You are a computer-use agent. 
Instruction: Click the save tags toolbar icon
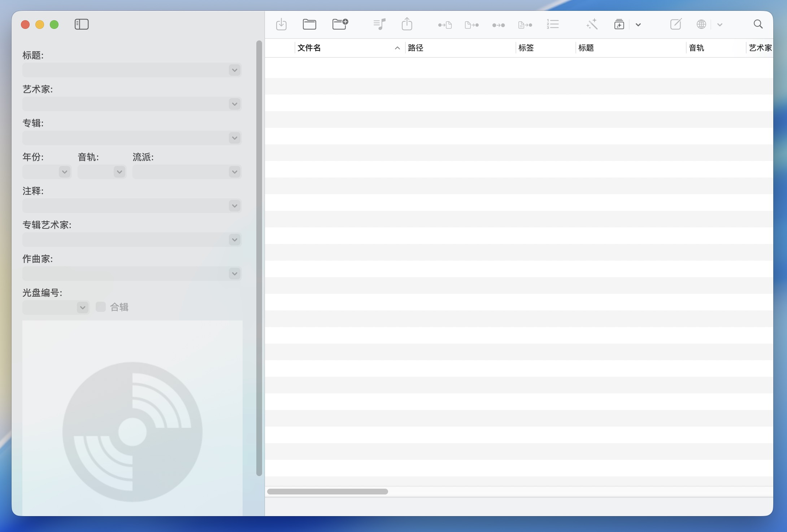click(x=281, y=25)
